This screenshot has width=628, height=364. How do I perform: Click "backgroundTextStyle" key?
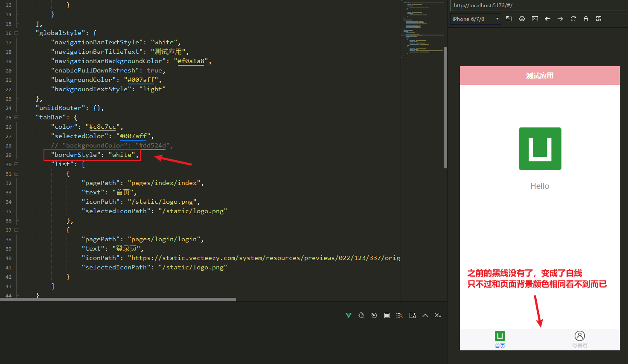91,89
